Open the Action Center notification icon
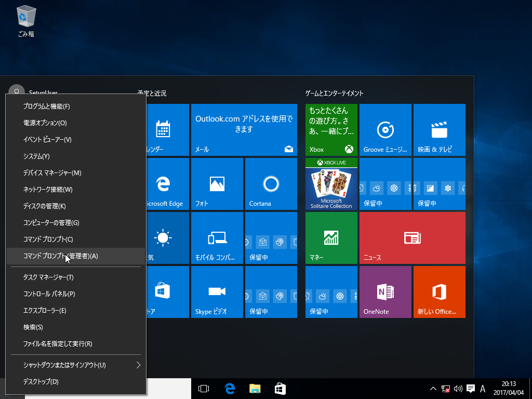This screenshot has height=399, width=532. click(471, 389)
